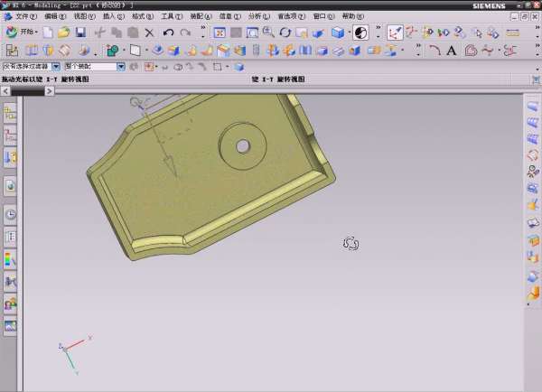The image size is (542, 392).
Task: Click the left arrow under the status line
Action: [5, 91]
